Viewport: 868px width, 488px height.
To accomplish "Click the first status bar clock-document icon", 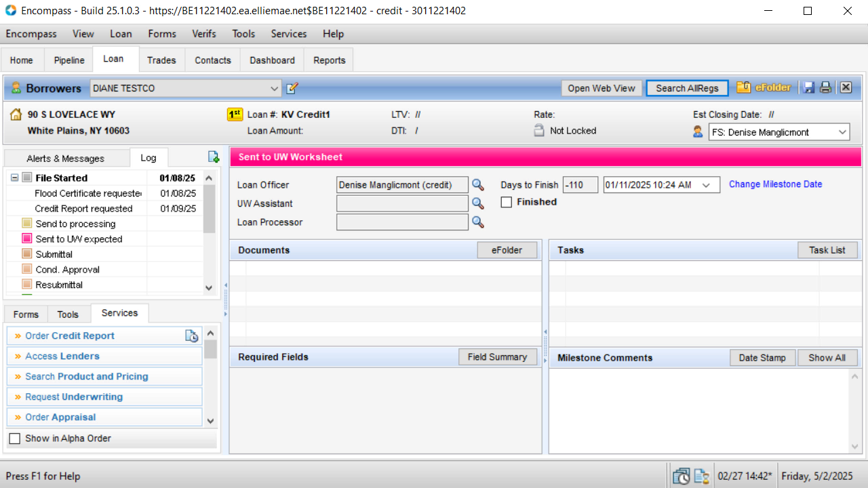I will tap(681, 476).
